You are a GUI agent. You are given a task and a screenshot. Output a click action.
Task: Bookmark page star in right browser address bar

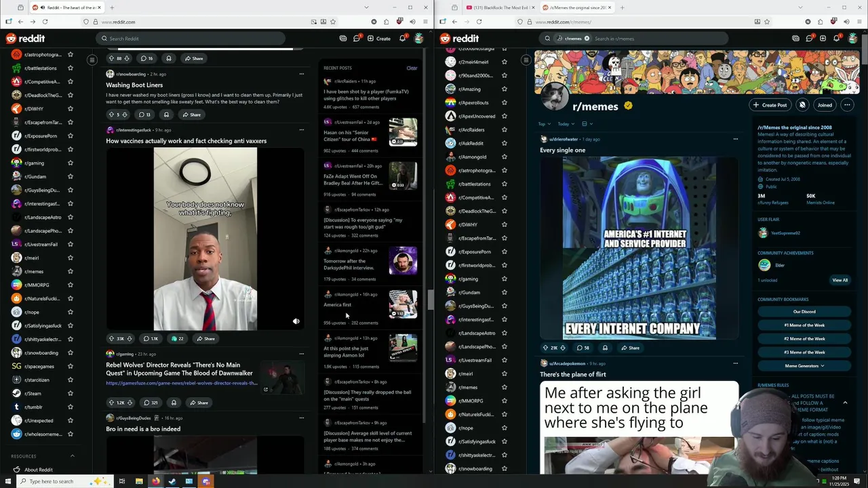click(x=767, y=22)
